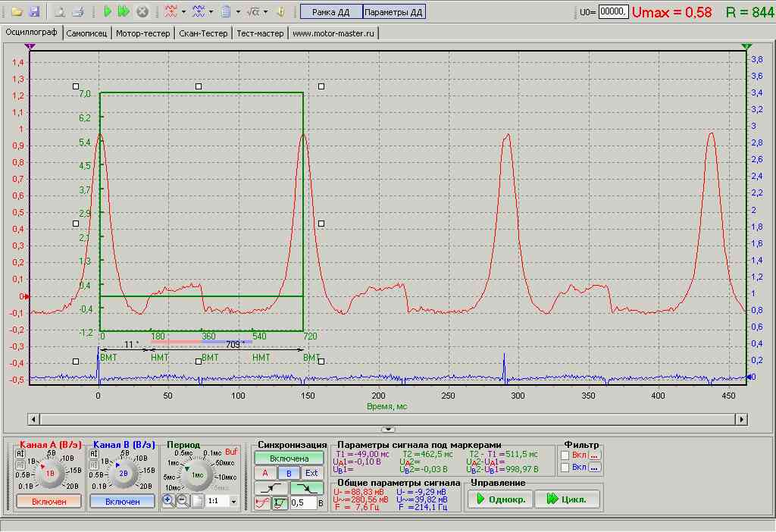Click the open file folder icon
776x532 pixels.
tap(16, 12)
